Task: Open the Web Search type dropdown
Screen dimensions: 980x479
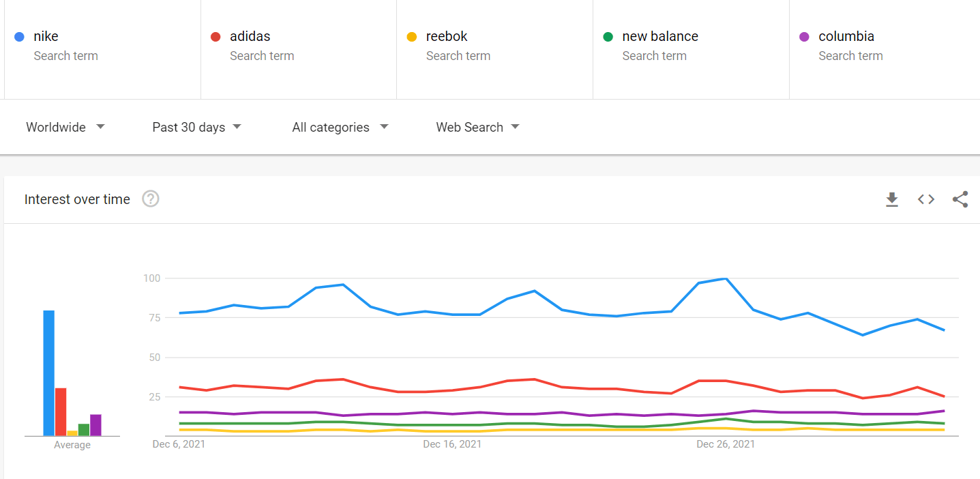Action: click(477, 127)
